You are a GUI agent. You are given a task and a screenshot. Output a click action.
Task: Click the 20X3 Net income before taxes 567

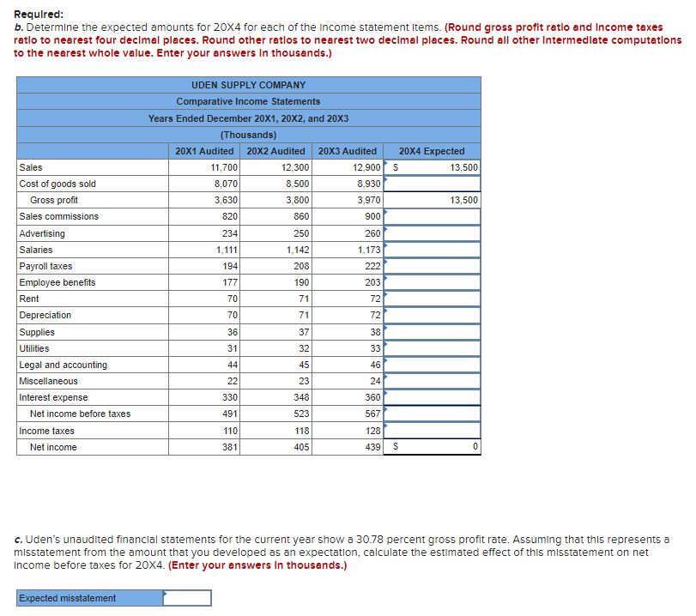tap(372, 414)
